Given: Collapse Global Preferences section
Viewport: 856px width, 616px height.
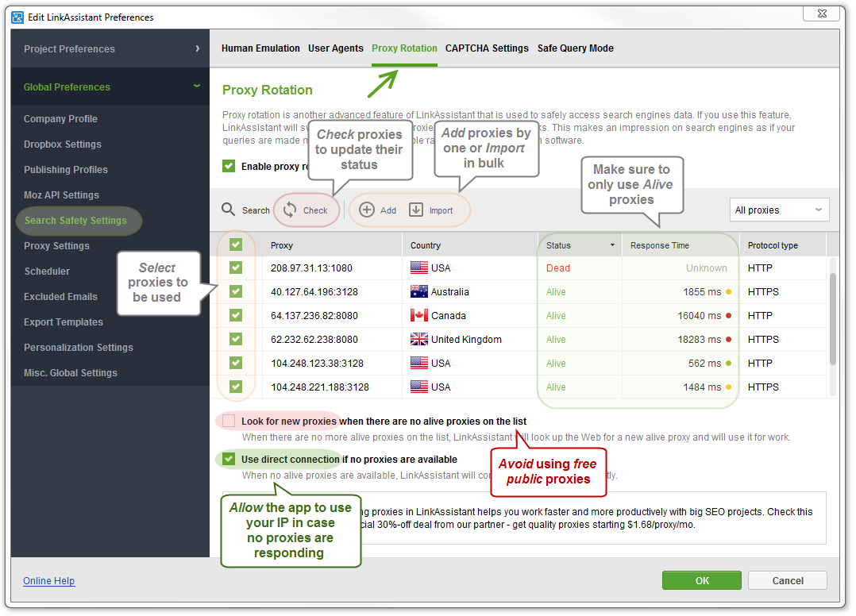Looking at the screenshot, I should pos(110,87).
